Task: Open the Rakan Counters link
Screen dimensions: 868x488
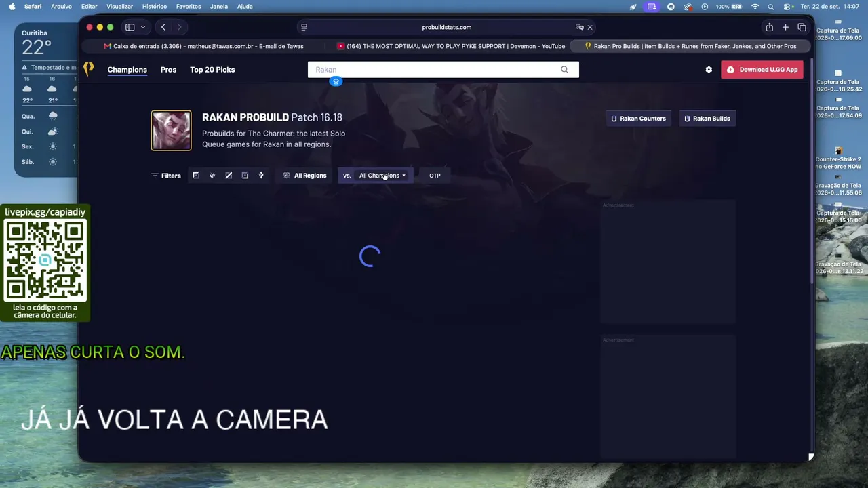Action: click(x=638, y=119)
